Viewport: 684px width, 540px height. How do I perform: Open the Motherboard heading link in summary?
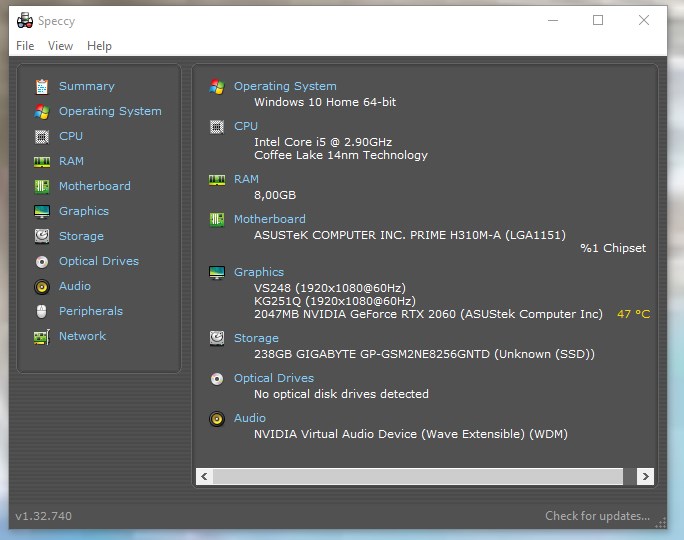click(x=270, y=219)
